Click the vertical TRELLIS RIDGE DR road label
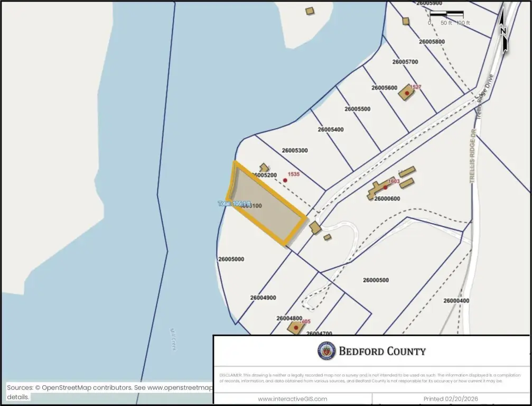This screenshot has width=532, height=406. tap(473, 155)
